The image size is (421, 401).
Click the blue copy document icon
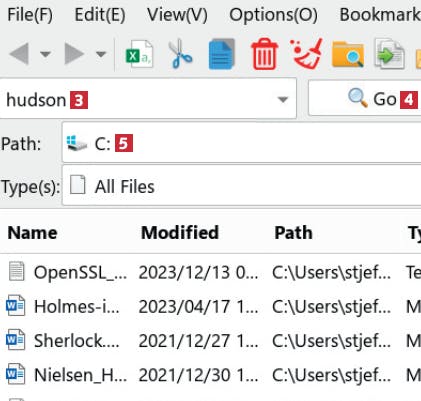pyautogui.click(x=222, y=54)
